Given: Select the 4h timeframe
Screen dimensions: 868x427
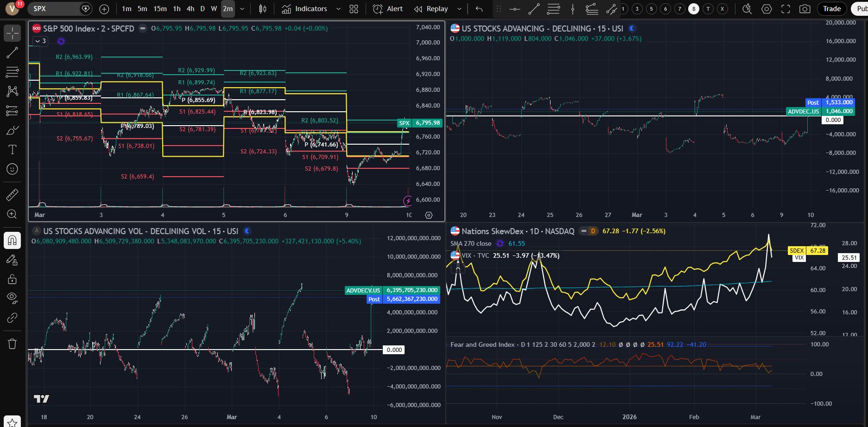Looking at the screenshot, I should [x=190, y=9].
